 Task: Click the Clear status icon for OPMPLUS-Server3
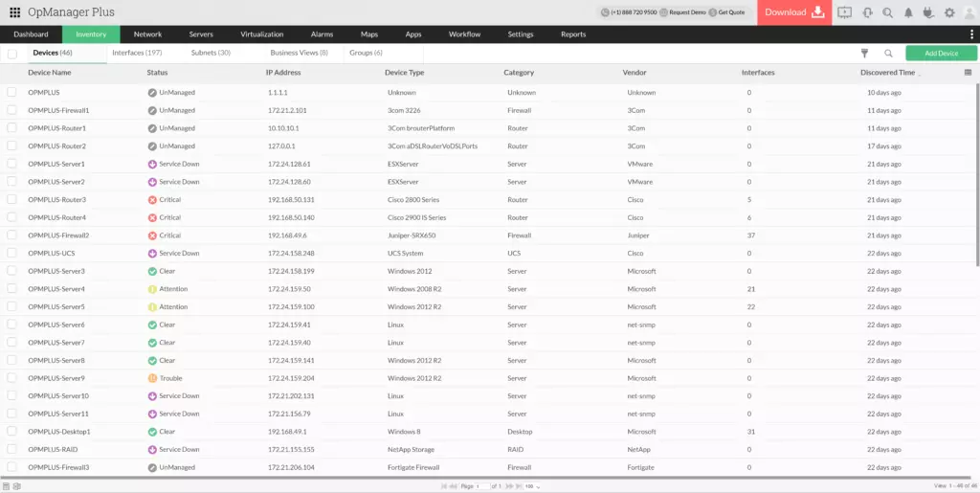[152, 271]
